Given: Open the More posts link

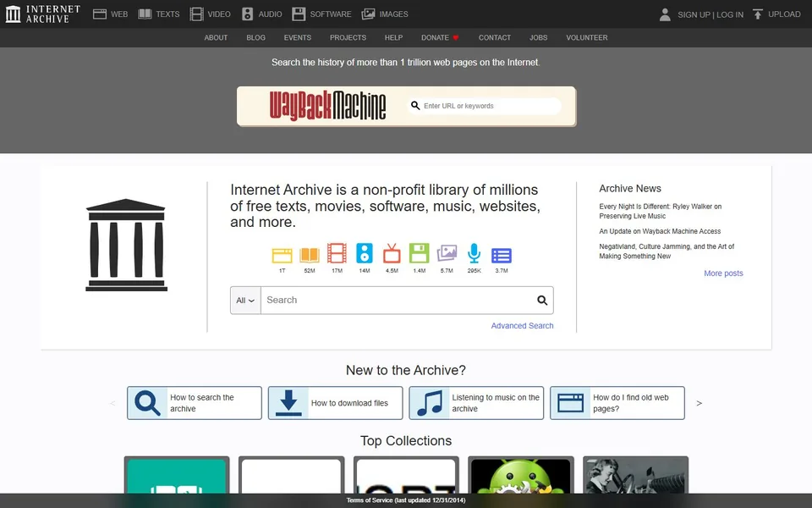Looking at the screenshot, I should point(723,273).
